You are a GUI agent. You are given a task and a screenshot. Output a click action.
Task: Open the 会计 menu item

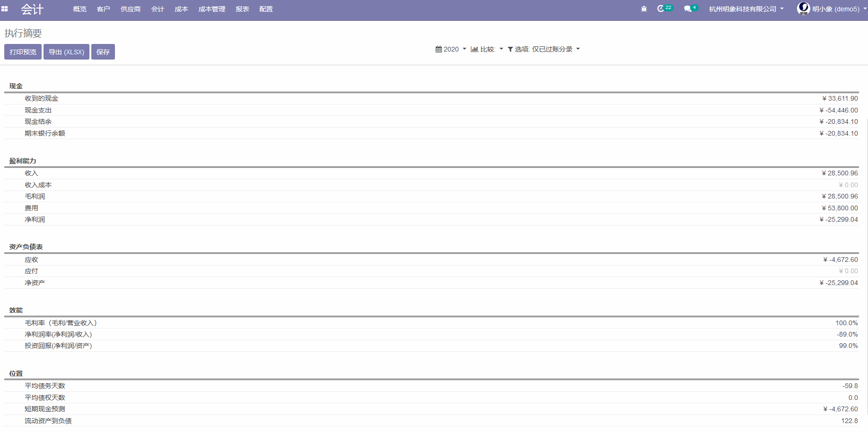(x=158, y=9)
